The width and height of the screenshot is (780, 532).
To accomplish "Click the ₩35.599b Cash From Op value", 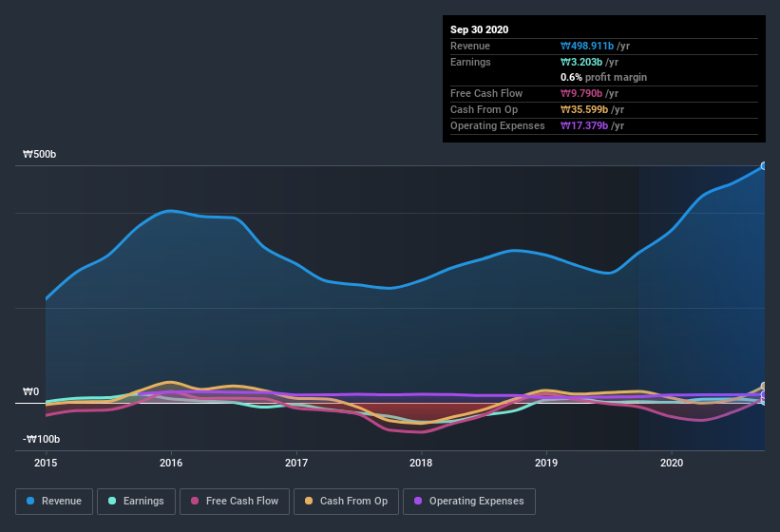I will pos(584,109).
